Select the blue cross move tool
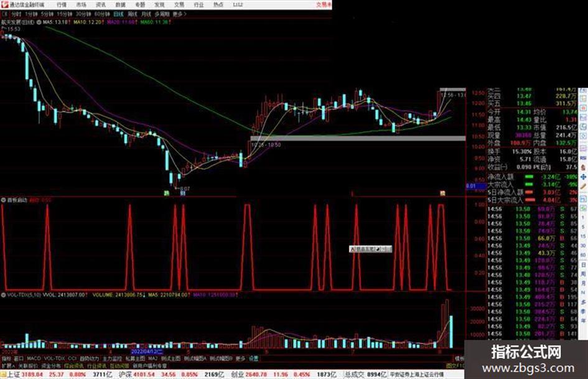This screenshot has height=379, width=588. tap(583, 177)
